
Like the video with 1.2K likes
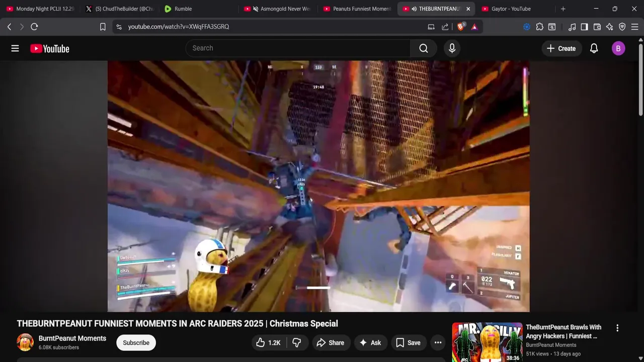(x=268, y=343)
